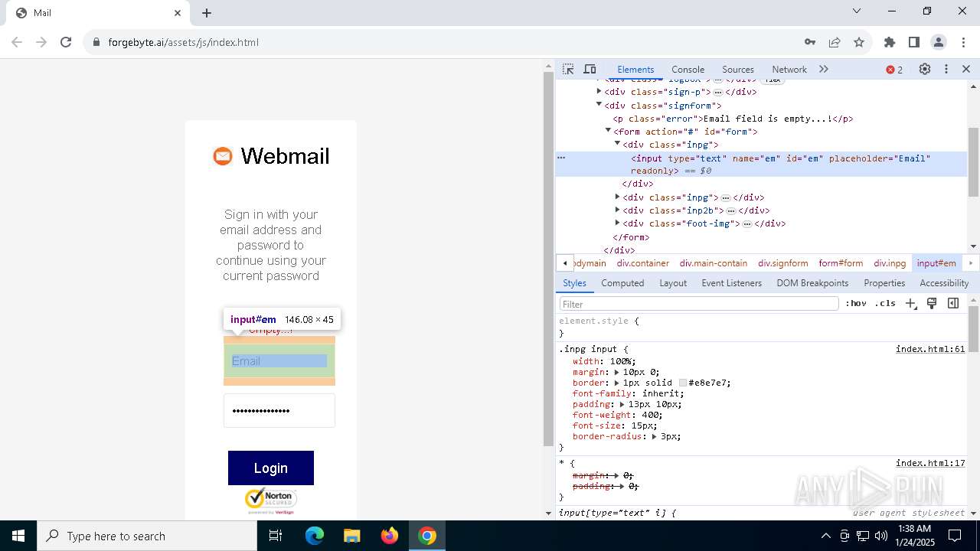
Task: Open Microsoft Edge from taskbar
Action: [315, 536]
